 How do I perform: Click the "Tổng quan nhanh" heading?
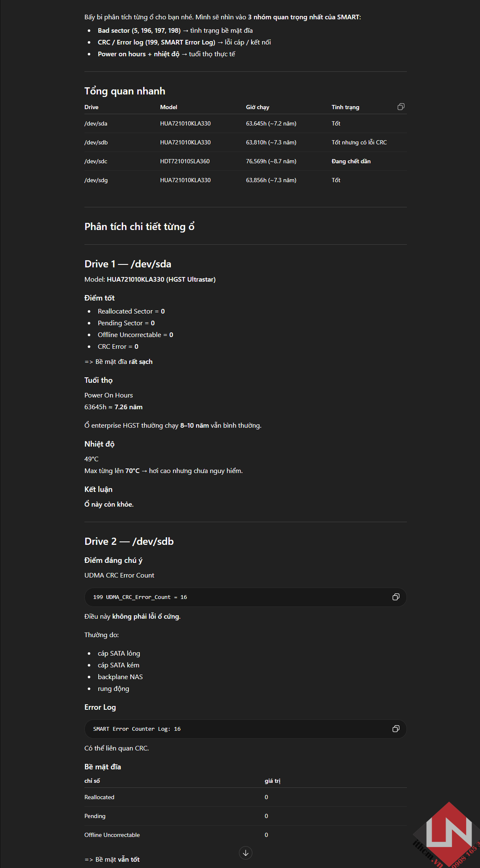pos(125,91)
